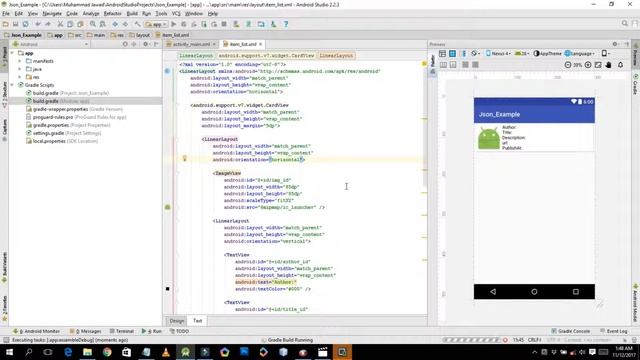Click android.support.v7.widget.CardView breadcrumb
Viewport: 640px width, 360px height.
(x=266, y=56)
